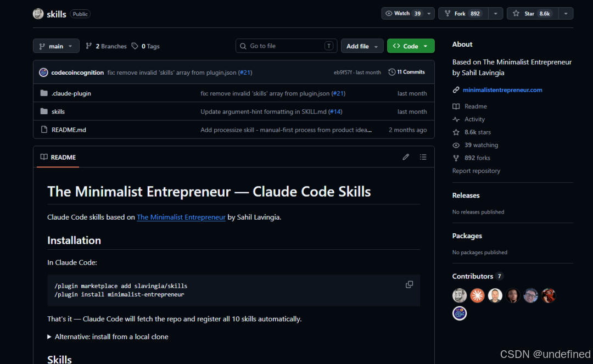Click the pulse icon next to Activity
593x364 pixels.
(x=456, y=120)
